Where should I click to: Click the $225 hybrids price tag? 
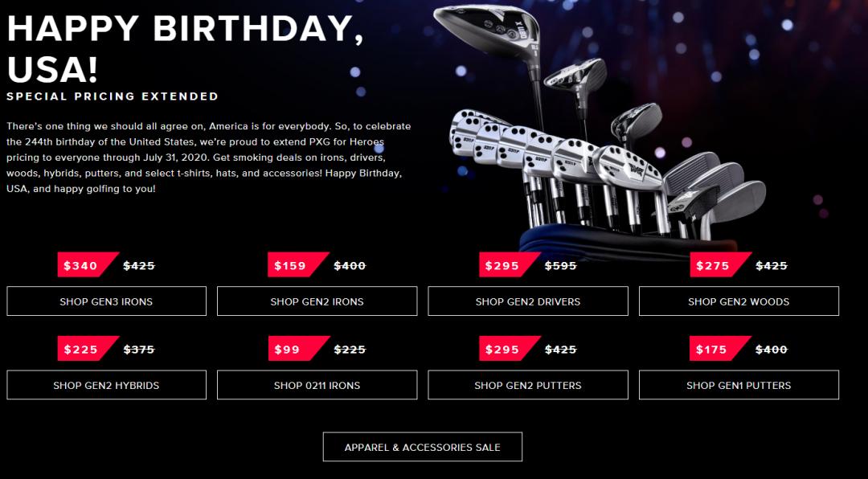[86, 349]
